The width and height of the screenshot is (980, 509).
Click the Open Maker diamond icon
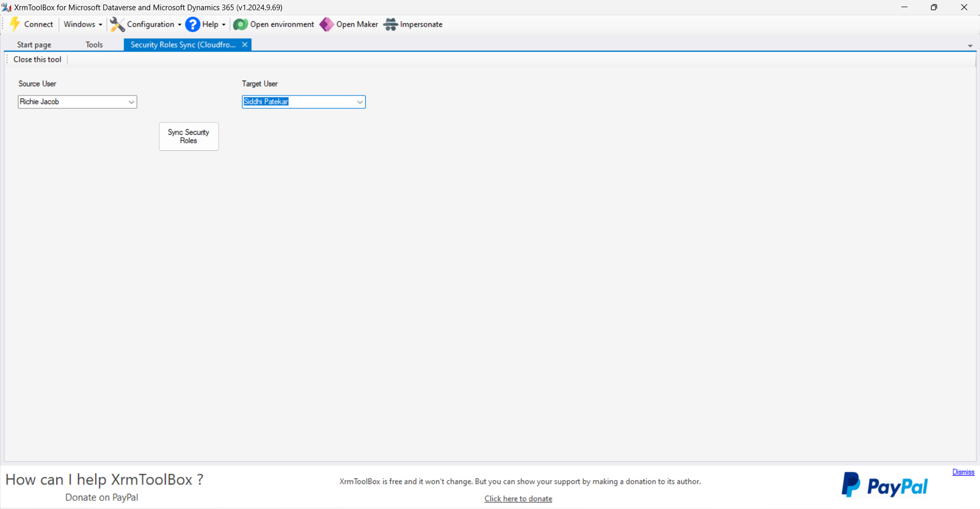pos(326,24)
